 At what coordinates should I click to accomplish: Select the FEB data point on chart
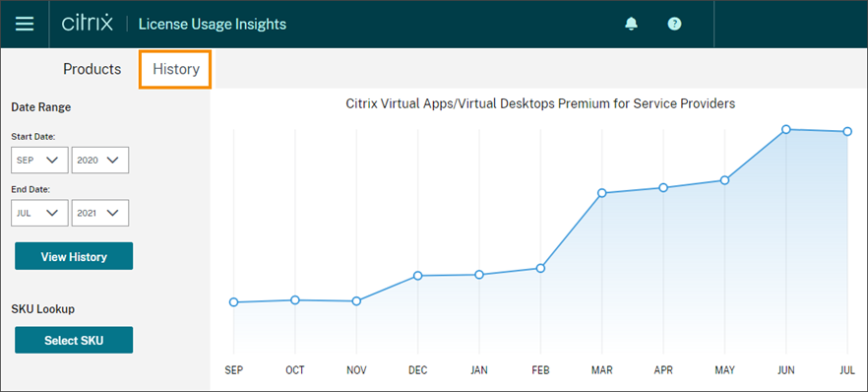coord(541,268)
